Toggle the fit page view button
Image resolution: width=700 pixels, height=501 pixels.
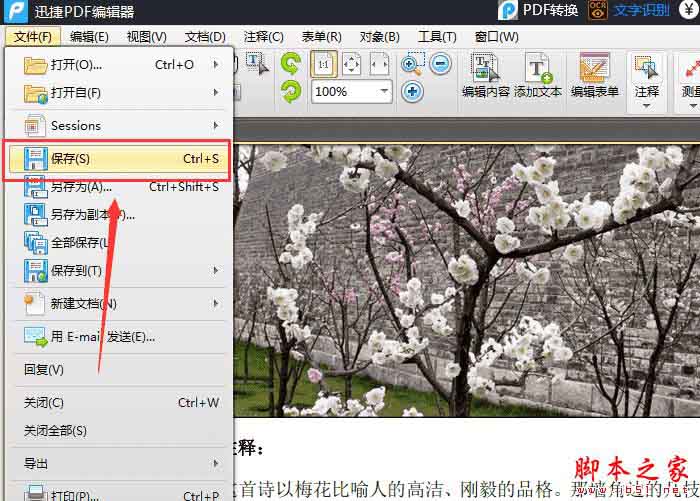pos(352,65)
